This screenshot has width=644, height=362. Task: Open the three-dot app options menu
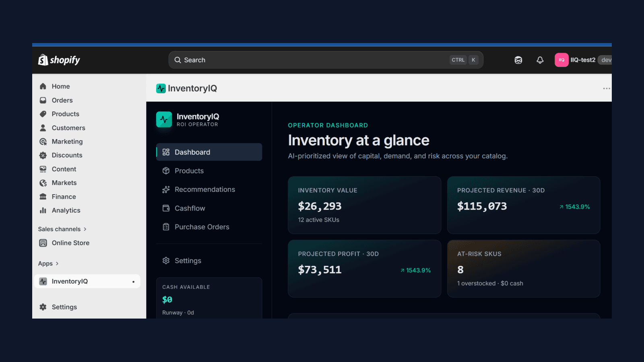click(x=607, y=88)
